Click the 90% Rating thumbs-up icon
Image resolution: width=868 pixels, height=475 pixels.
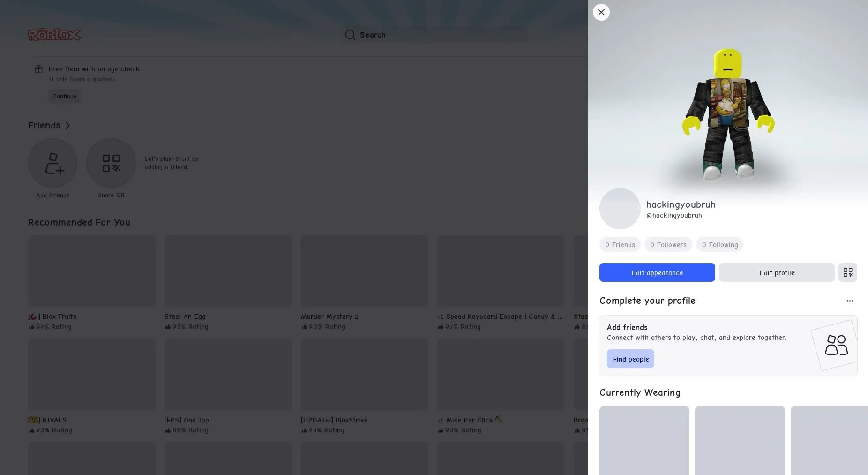coord(304,327)
